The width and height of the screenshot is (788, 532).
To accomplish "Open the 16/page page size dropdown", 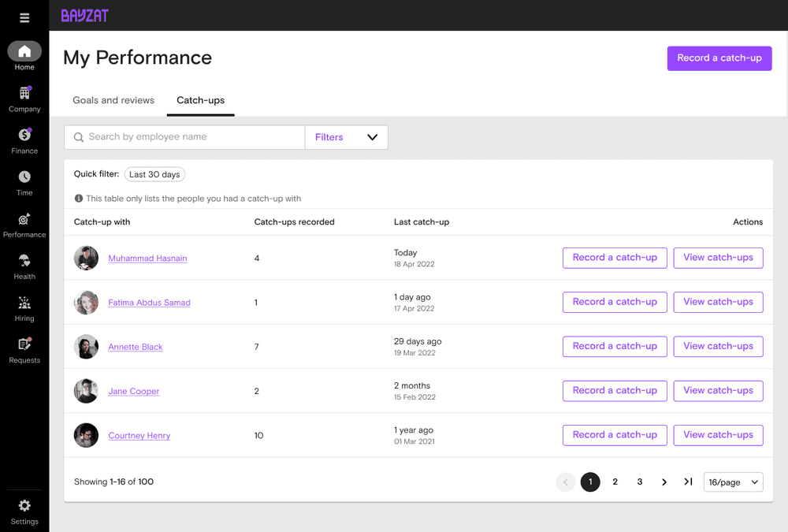I will 733,482.
